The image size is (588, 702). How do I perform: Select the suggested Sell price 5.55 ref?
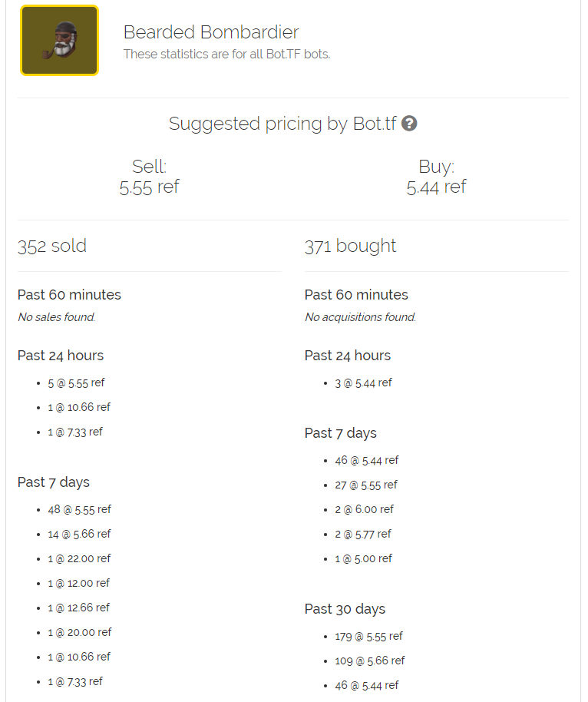click(x=149, y=187)
